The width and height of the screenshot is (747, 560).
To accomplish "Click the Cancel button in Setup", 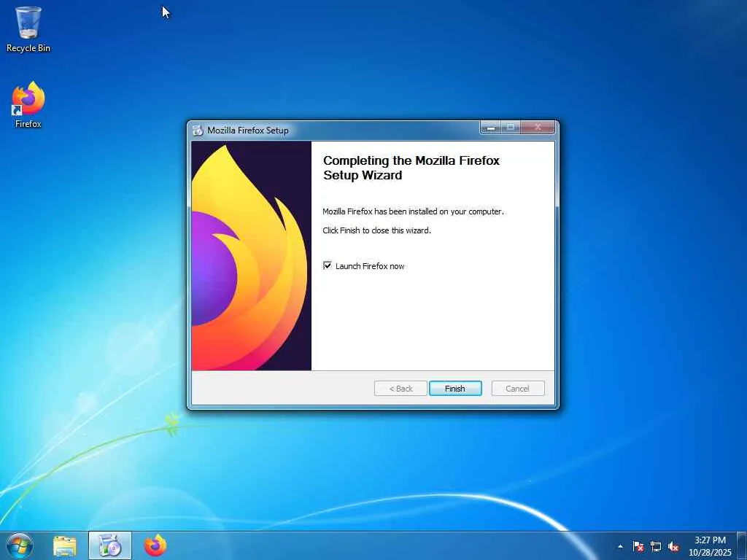I will click(x=518, y=389).
